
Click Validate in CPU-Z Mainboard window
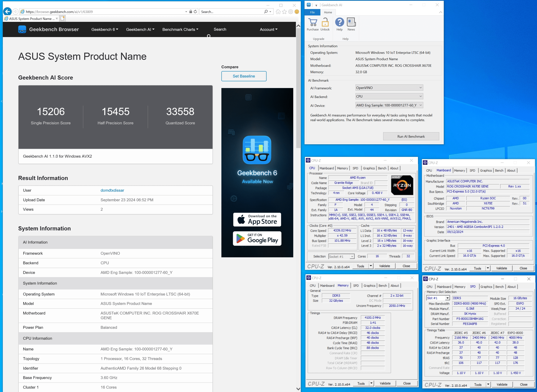(501, 268)
